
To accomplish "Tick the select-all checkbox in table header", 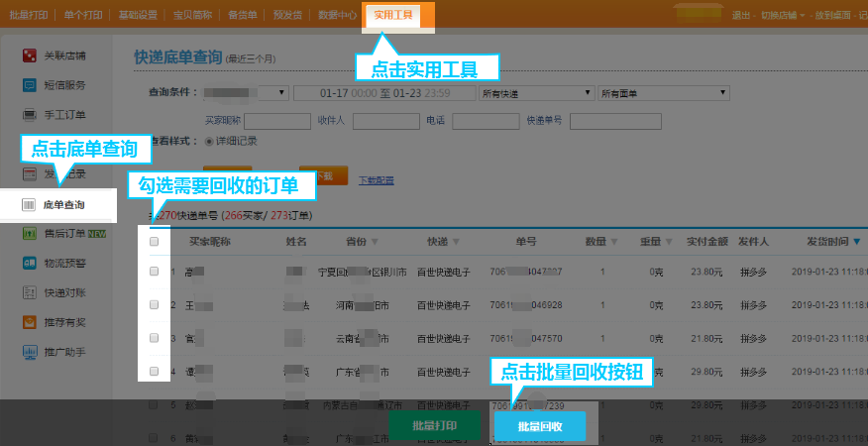I will [154, 242].
